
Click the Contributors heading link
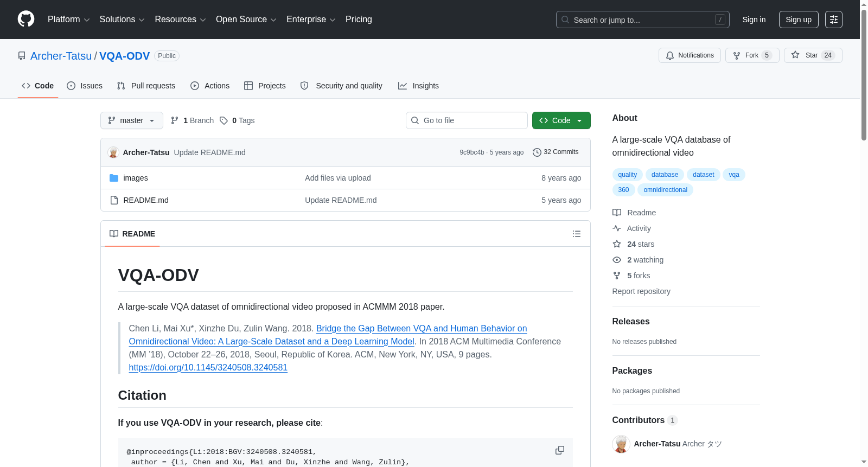(x=644, y=420)
